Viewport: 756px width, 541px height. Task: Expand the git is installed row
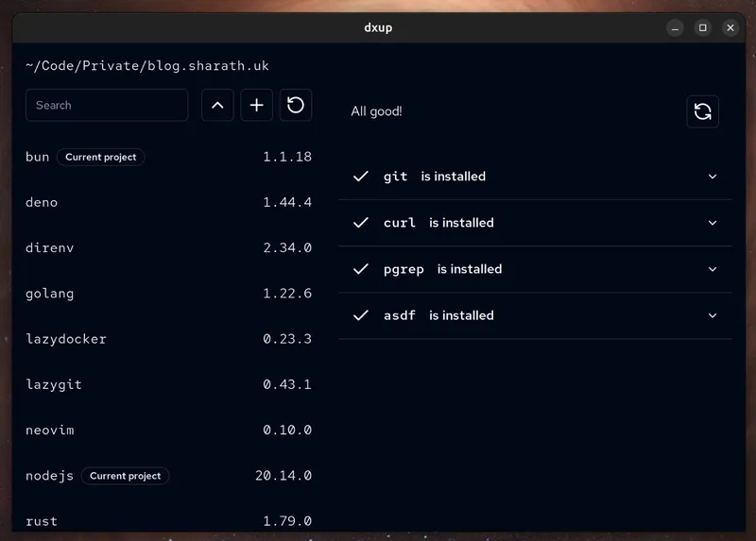pyautogui.click(x=535, y=177)
